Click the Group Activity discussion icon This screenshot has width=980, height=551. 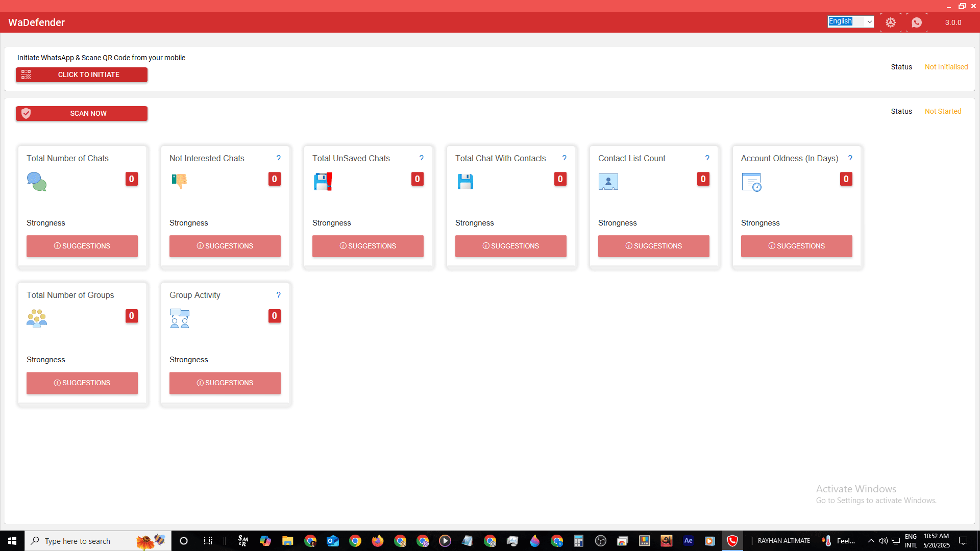pos(180,318)
